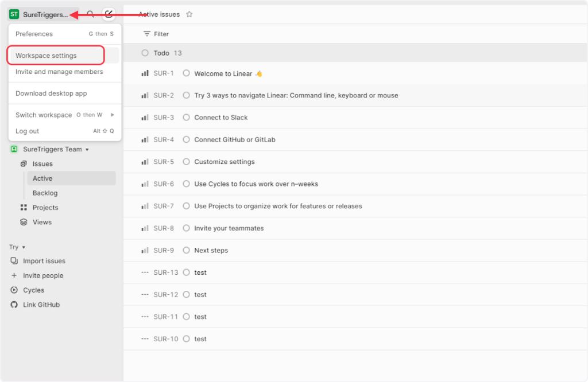The height and width of the screenshot is (382, 588).
Task: Toggle status circle for SUR-9 Next steps
Action: [x=186, y=250]
